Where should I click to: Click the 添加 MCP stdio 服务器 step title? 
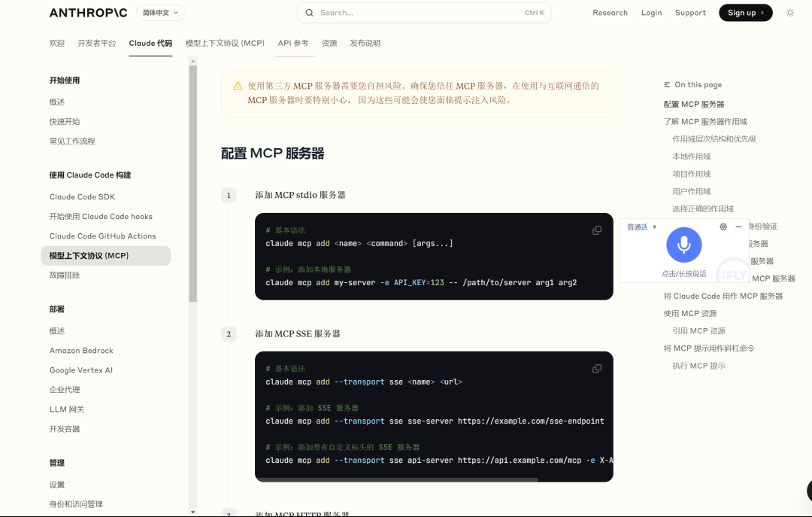click(x=300, y=195)
